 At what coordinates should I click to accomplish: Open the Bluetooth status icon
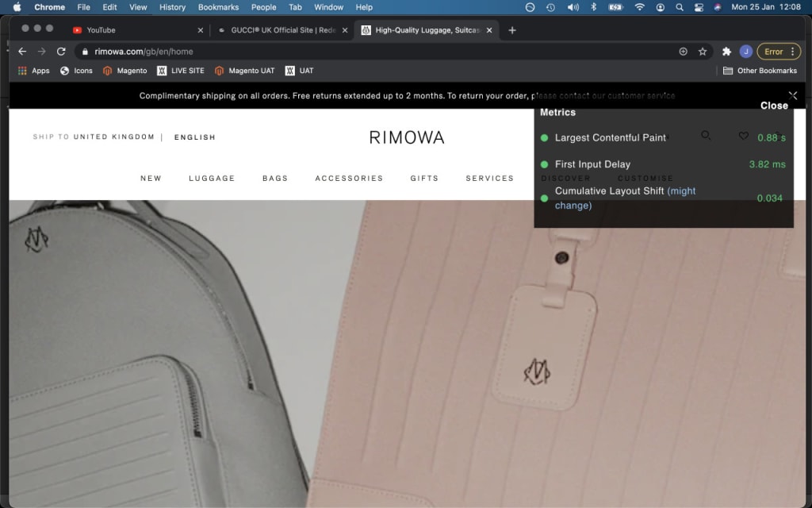(x=594, y=7)
